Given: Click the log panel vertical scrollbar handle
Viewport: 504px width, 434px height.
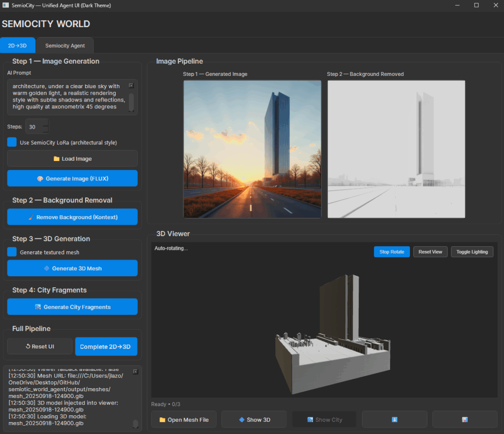Looking at the screenshot, I should point(135,424).
